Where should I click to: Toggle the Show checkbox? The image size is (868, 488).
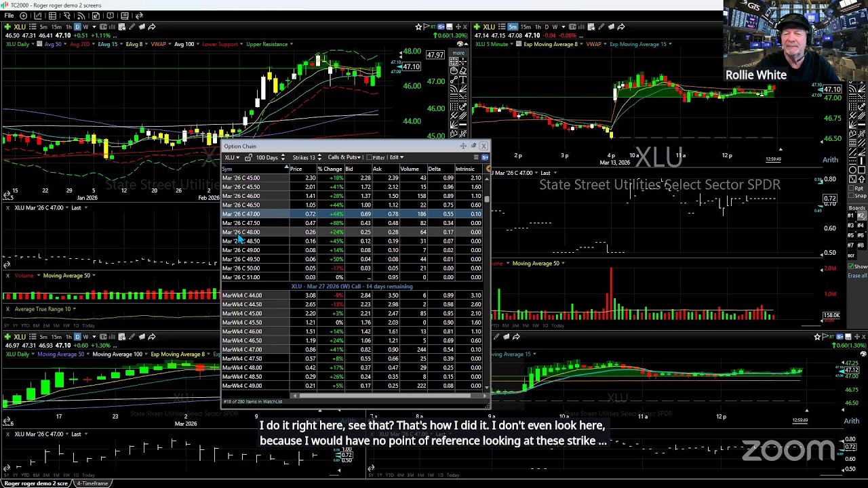852,266
